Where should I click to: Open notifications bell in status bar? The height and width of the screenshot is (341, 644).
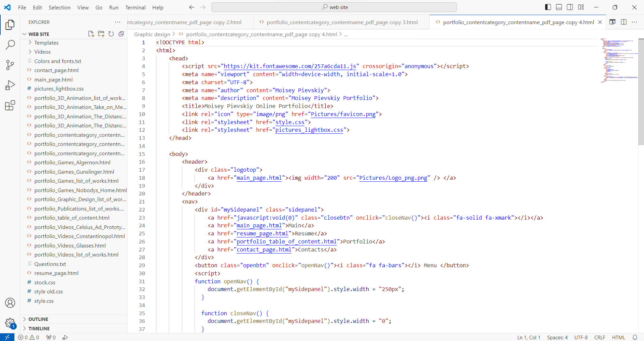pyautogui.click(x=635, y=337)
